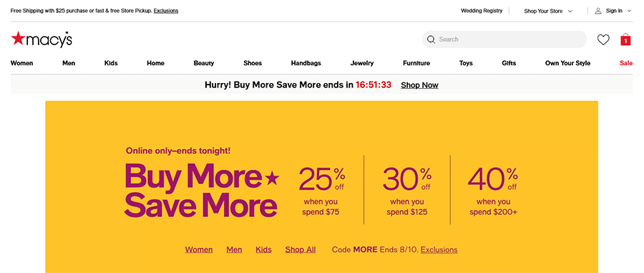Expand the Shop Your Store dropdown
This screenshot has width=644, height=273.
click(548, 11)
